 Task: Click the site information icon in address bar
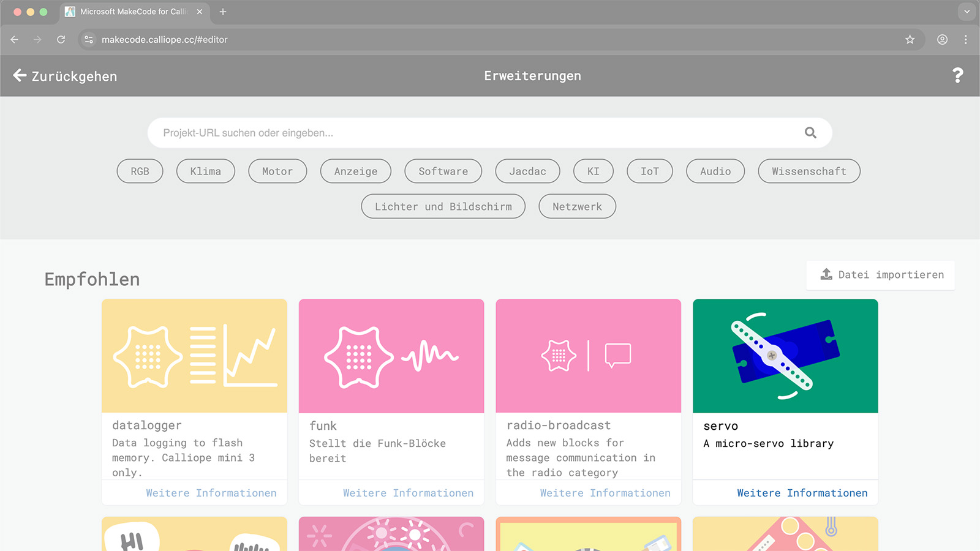(89, 40)
